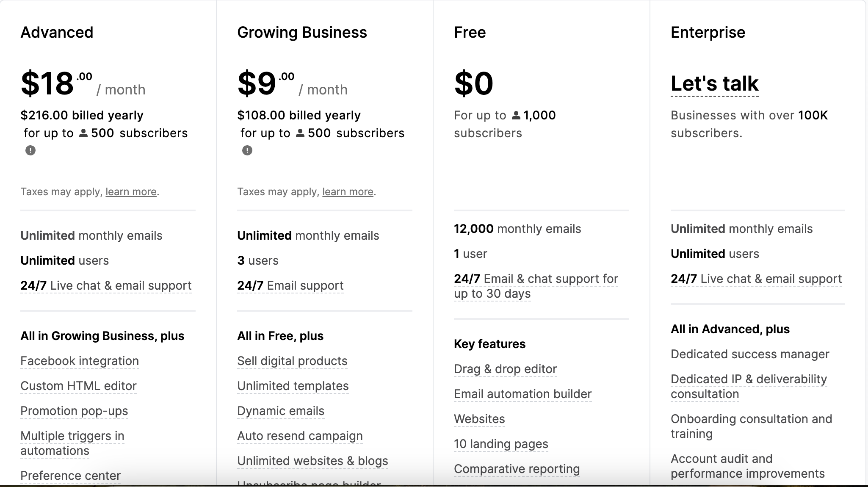Screen dimensions: 868x487
Task: Click the warning/info icon below Advanced plan subscriber count
Action: [x=30, y=149]
